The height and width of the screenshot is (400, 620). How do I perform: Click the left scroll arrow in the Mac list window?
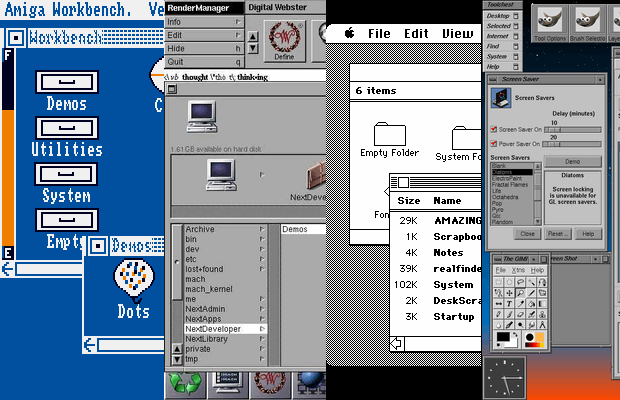coord(396,343)
